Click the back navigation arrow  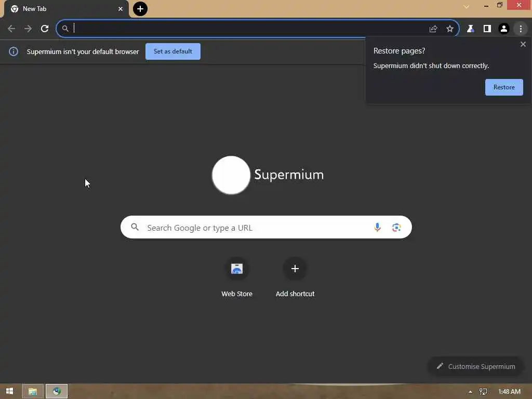[11, 29]
